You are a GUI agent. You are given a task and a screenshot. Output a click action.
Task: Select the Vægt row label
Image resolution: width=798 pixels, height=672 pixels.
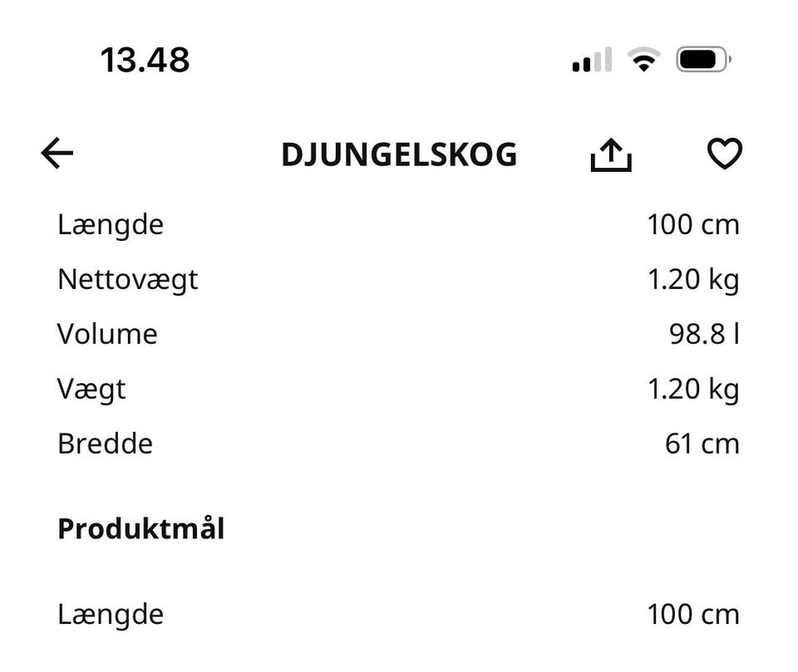91,389
